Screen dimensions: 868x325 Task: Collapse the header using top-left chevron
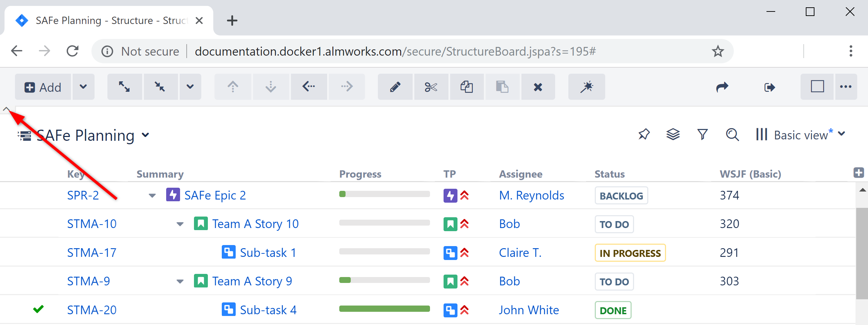(x=6, y=109)
